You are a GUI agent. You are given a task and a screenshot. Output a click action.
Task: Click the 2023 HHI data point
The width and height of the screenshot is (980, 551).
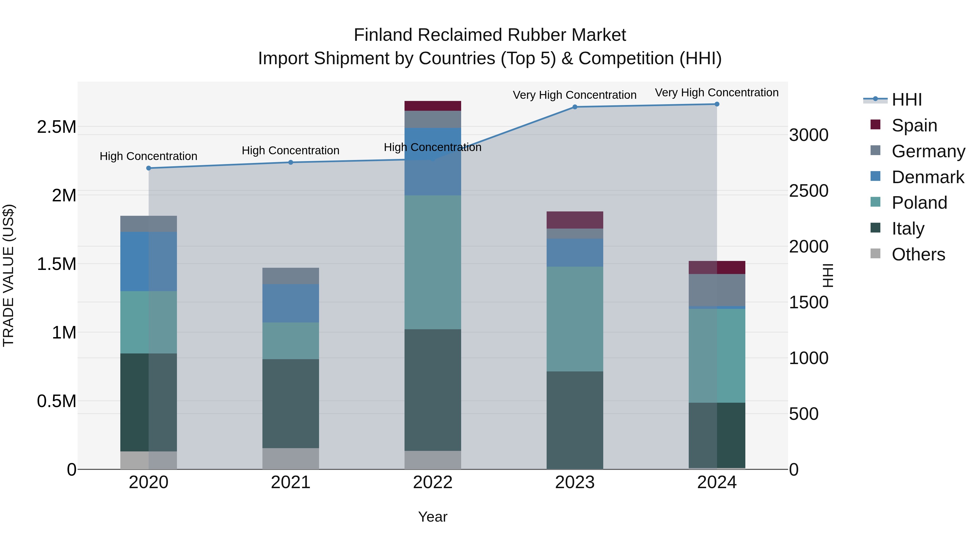tap(575, 107)
